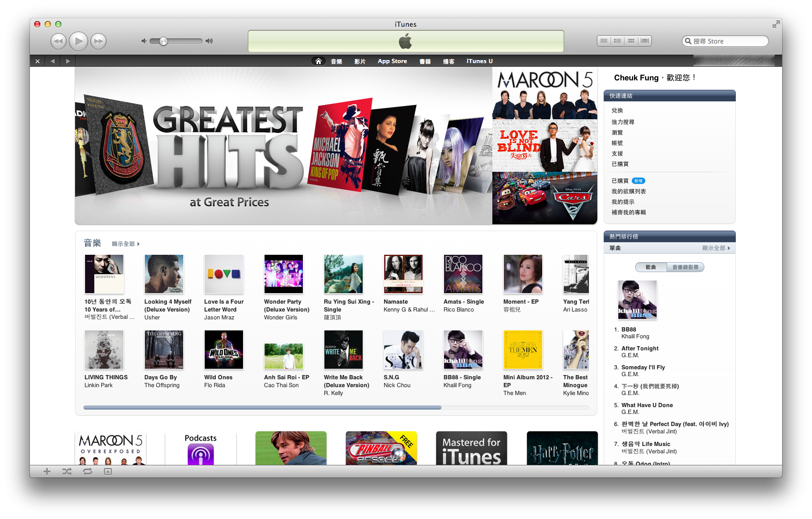
Task: Expand 顯示全部 in 單曲 chart header
Action: (716, 248)
